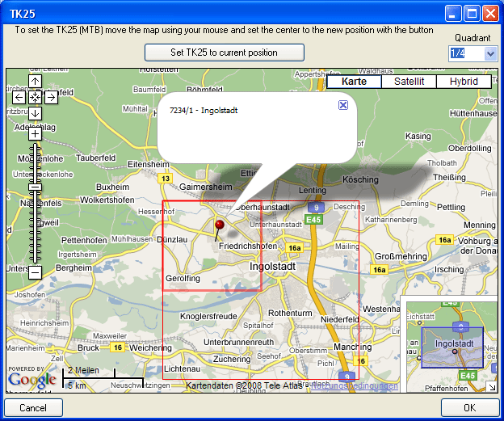The width and height of the screenshot is (504, 421).
Task: Click Set TK25 to current position
Action: (x=225, y=53)
